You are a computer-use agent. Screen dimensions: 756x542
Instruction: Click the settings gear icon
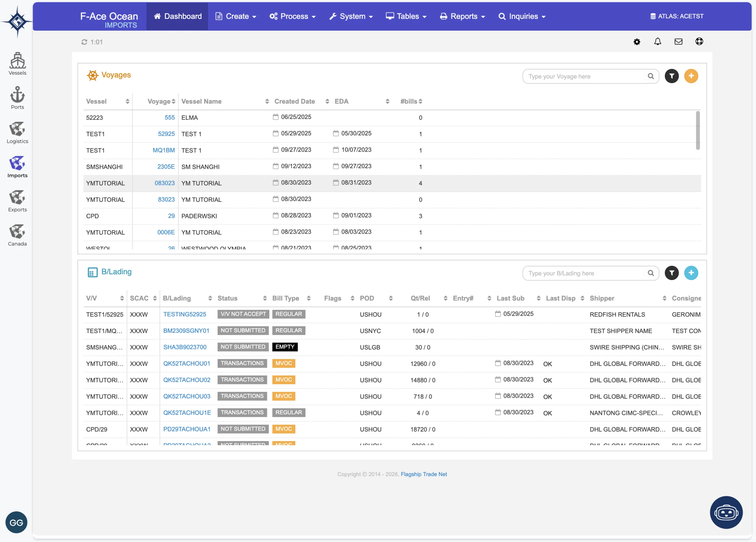click(x=637, y=42)
